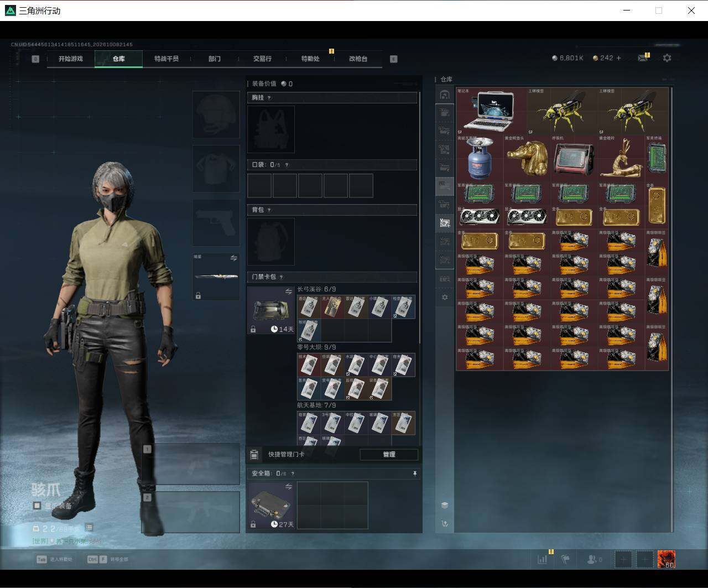
Task: Click the home icon atop the warehouse sidebar
Action: pyautogui.click(x=445, y=95)
